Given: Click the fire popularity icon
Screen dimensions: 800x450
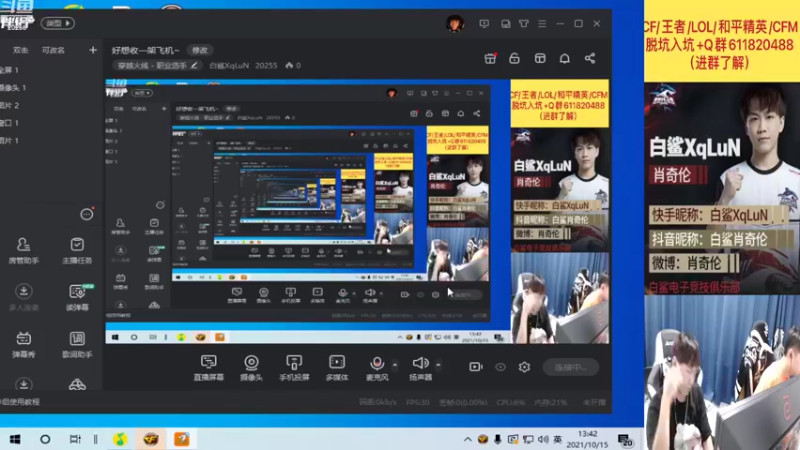Looking at the screenshot, I should (x=289, y=65).
